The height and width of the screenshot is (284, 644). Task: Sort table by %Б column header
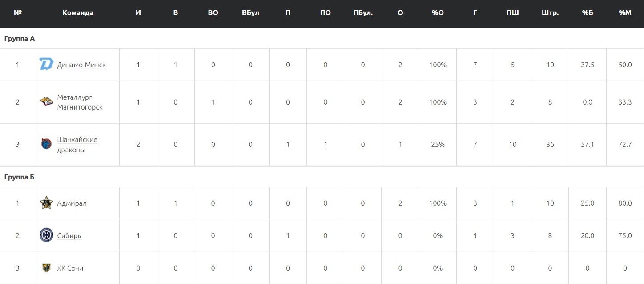click(588, 13)
